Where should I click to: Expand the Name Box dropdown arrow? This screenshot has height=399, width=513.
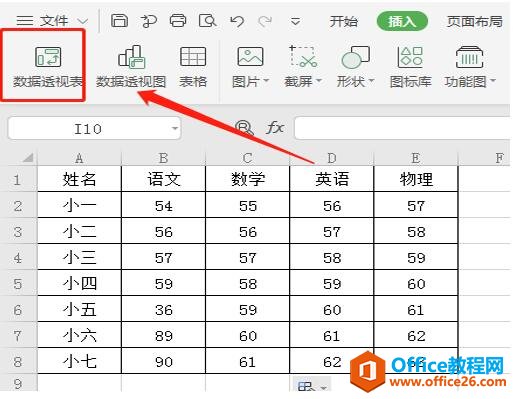pyautogui.click(x=174, y=129)
